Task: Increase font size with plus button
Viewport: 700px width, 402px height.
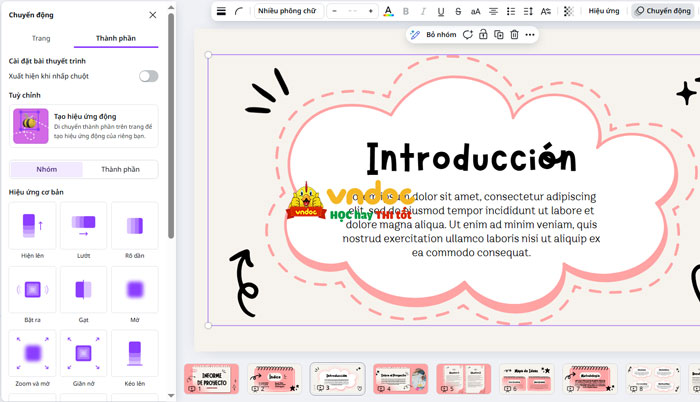Action: pos(371,11)
